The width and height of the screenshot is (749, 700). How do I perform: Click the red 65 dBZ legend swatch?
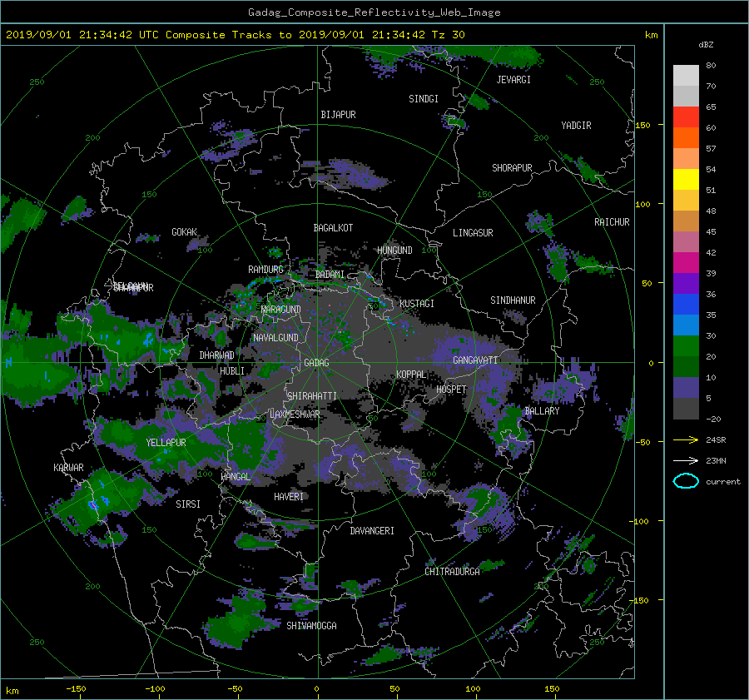coord(686,117)
